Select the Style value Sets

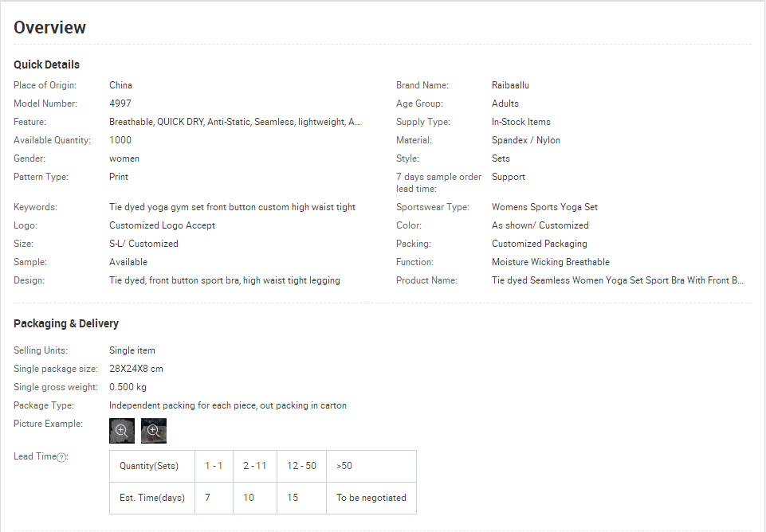pos(501,158)
